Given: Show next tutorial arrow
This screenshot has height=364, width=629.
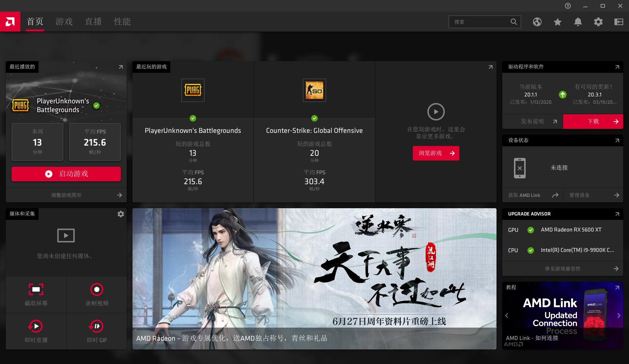Looking at the screenshot, I should (619, 316).
